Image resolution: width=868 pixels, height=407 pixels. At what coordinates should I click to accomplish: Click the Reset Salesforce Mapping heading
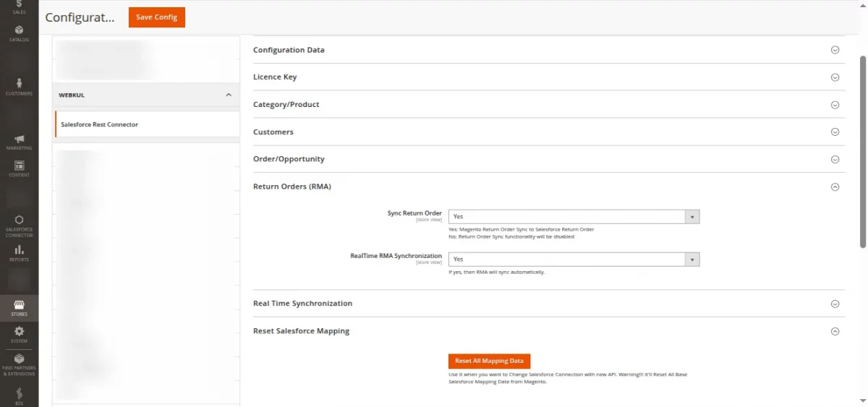pos(301,330)
